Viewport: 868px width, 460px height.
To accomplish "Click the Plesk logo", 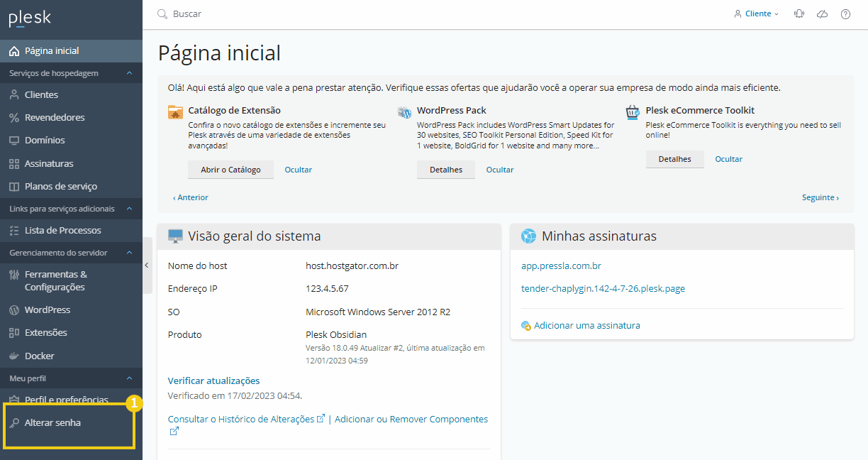I will pyautogui.click(x=30, y=18).
